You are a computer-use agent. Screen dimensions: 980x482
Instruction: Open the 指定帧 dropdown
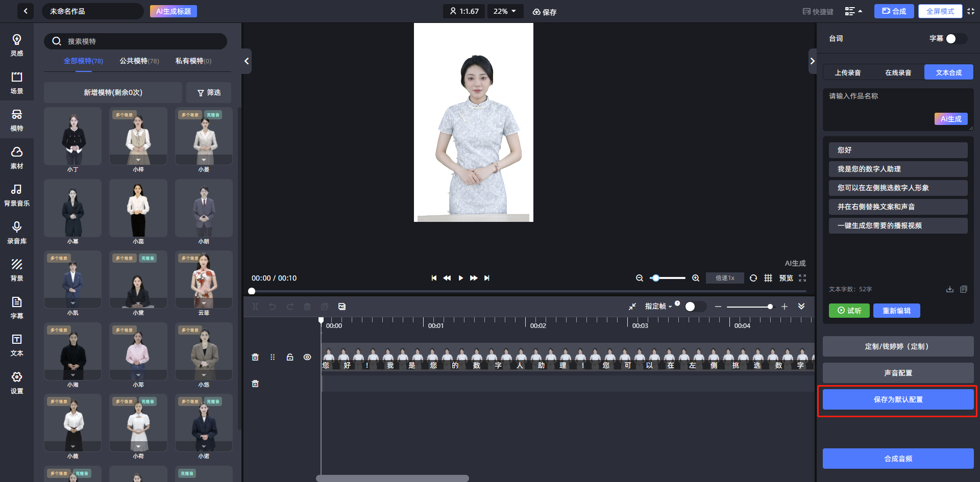tap(658, 307)
